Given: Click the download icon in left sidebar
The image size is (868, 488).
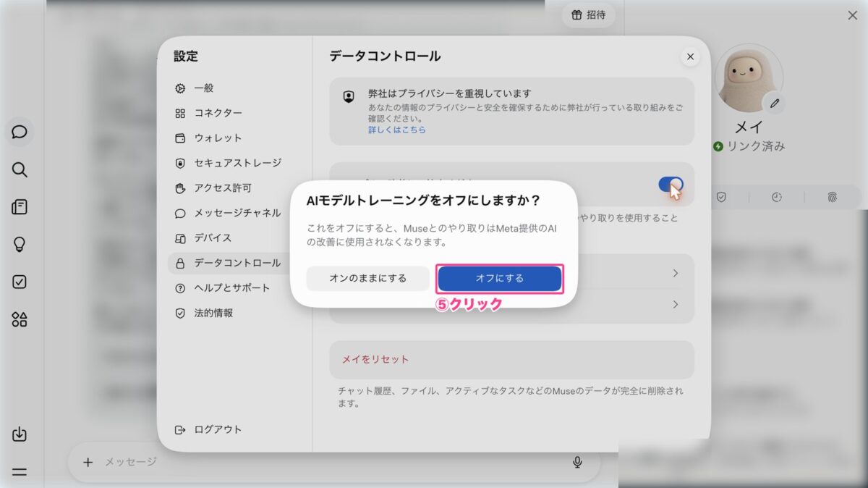Looking at the screenshot, I should (x=20, y=434).
